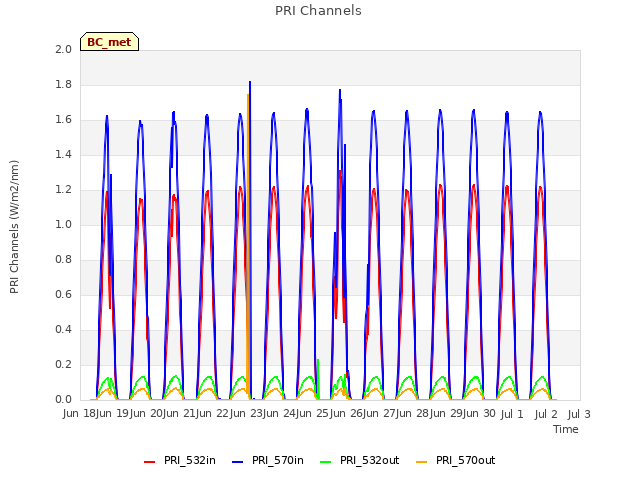640x480 pixels.
Task: Click the Jul 3 x-axis date label
Action: (x=579, y=414)
